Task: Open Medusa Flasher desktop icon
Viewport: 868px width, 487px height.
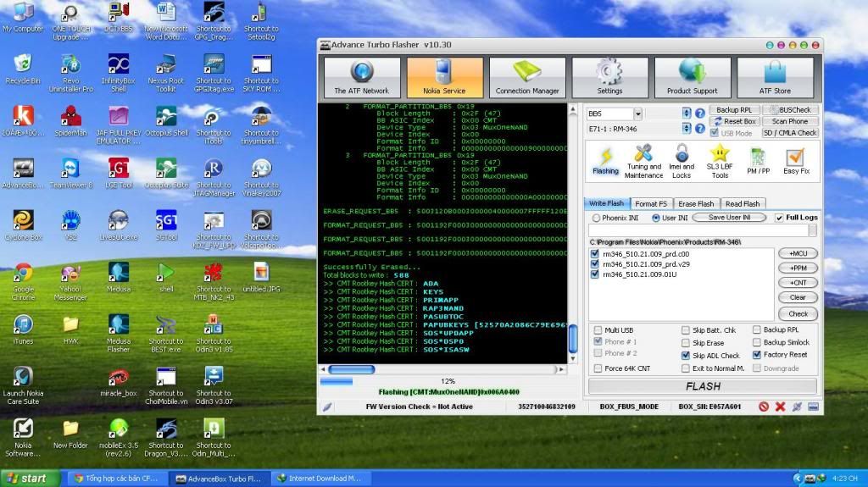Action: 119,333
